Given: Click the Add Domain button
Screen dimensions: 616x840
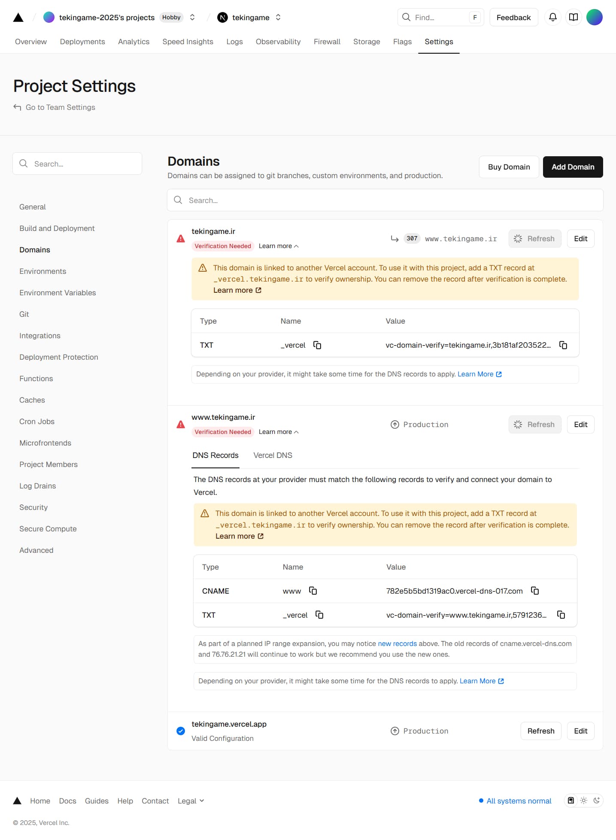Looking at the screenshot, I should (x=573, y=167).
